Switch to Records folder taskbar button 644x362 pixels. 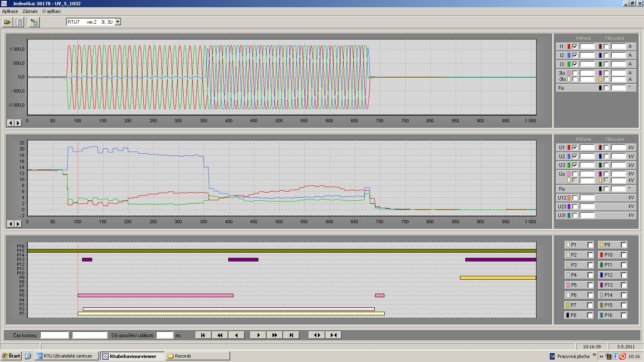198,356
